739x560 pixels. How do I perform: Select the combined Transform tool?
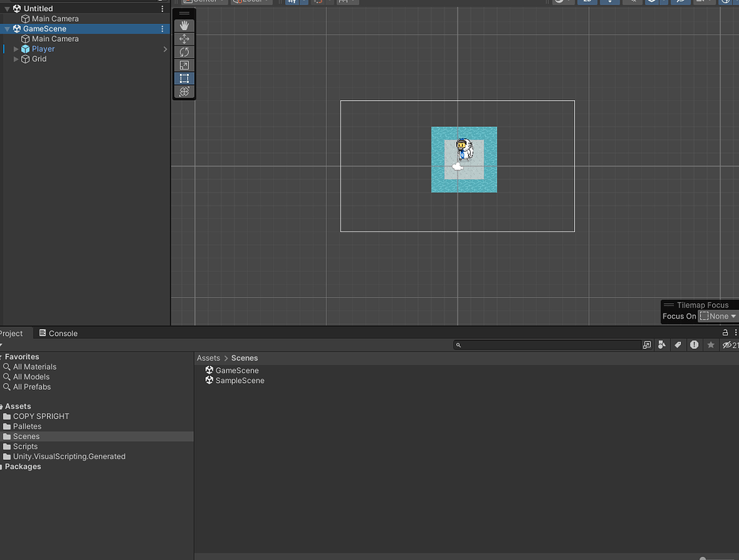click(x=184, y=91)
